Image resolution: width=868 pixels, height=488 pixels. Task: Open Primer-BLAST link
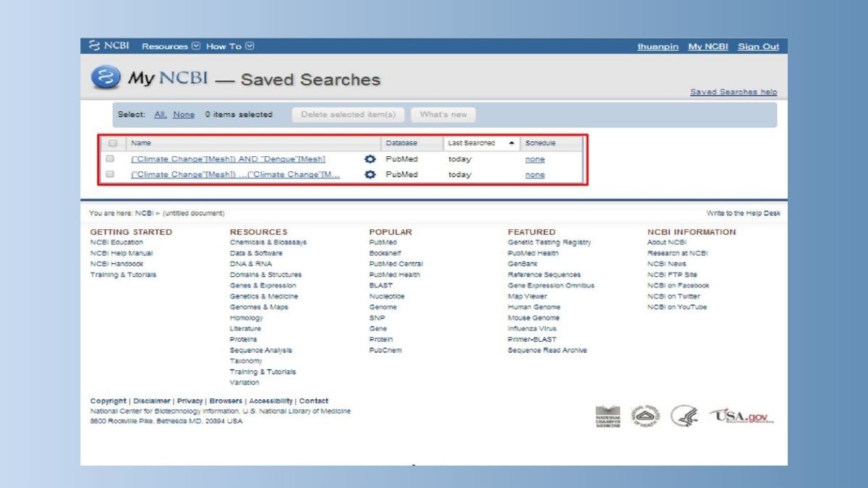click(532, 340)
